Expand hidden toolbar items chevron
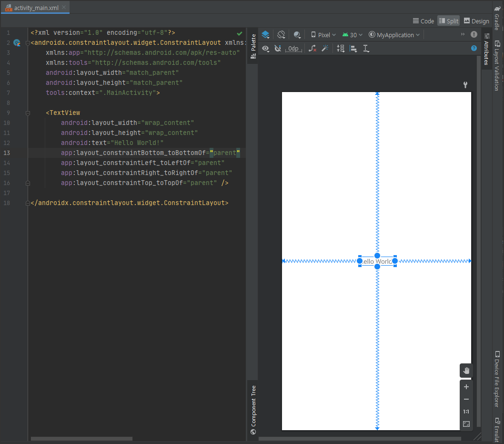 (x=463, y=34)
